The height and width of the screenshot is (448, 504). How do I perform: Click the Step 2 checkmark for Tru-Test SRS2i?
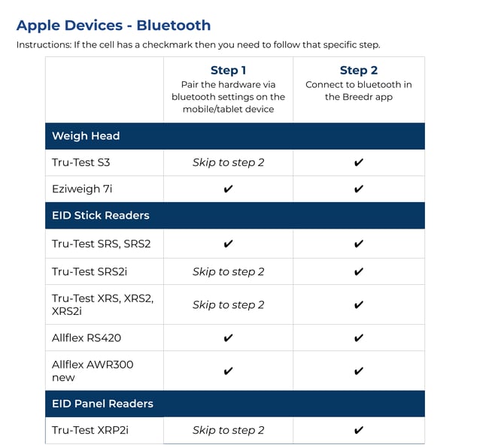pos(359,271)
